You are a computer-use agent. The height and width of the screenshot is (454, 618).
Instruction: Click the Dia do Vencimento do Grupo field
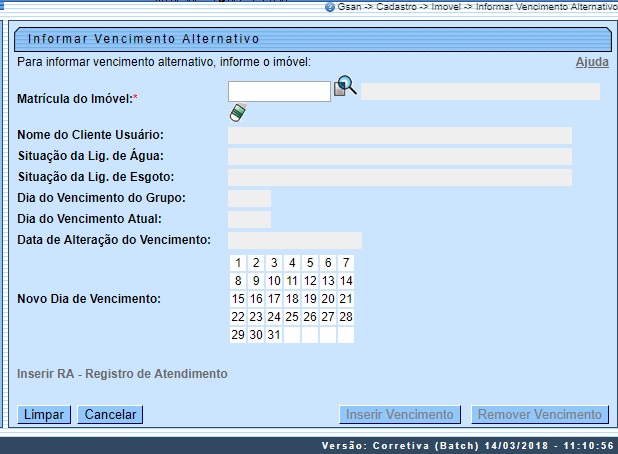[249, 198]
